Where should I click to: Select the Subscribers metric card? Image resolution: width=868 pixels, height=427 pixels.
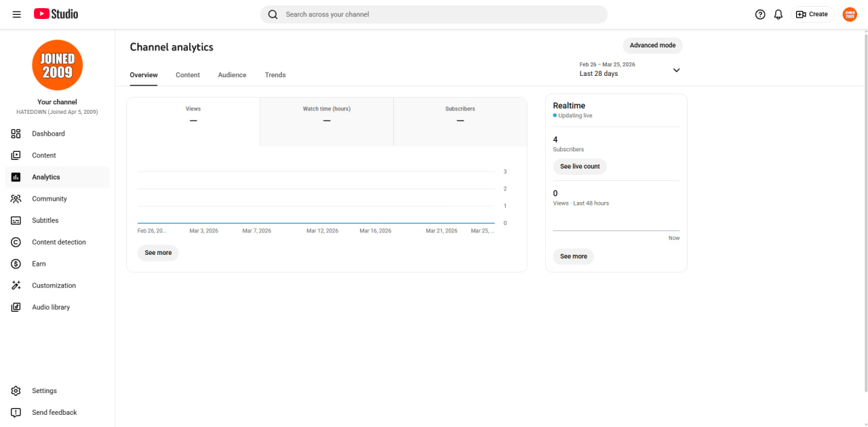[460, 122]
